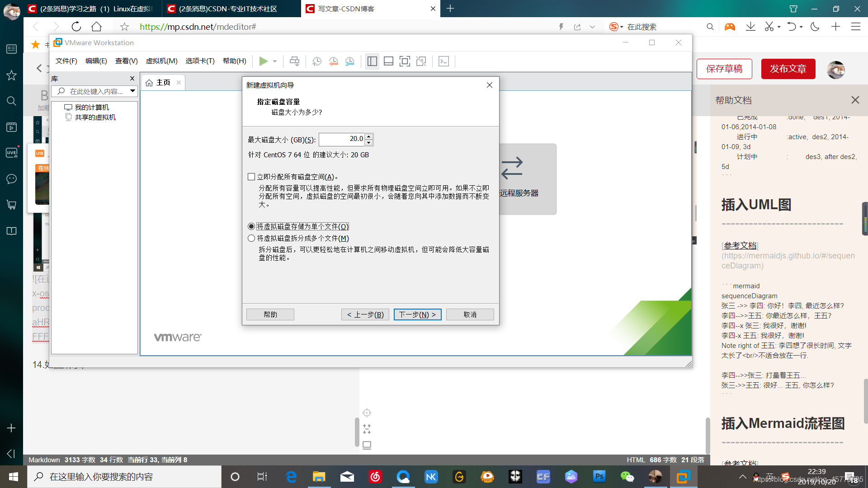Click the bookmark star in address bar
The height and width of the screenshot is (488, 868).
tap(124, 27)
